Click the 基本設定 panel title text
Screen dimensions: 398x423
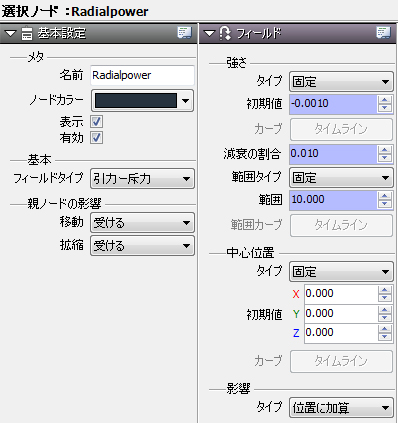(x=62, y=33)
